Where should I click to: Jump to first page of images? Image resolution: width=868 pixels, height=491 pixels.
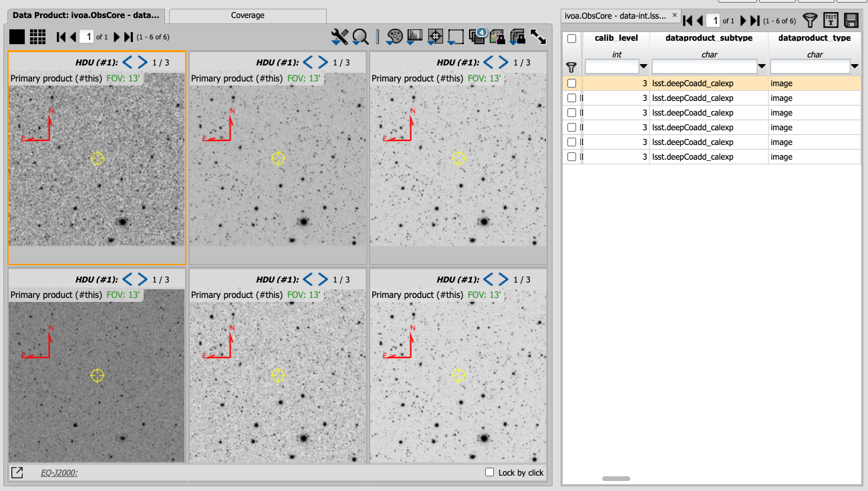pos(61,37)
